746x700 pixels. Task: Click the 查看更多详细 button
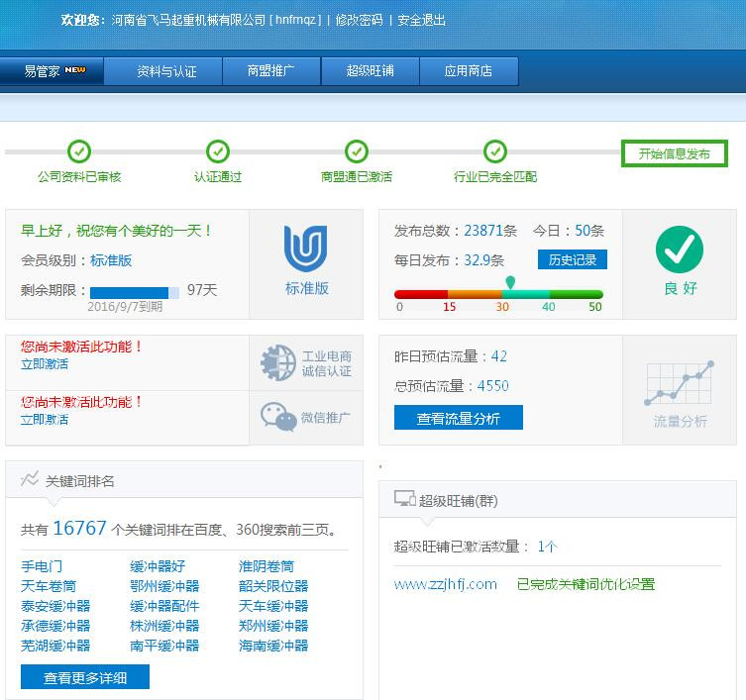pyautogui.click(x=85, y=678)
